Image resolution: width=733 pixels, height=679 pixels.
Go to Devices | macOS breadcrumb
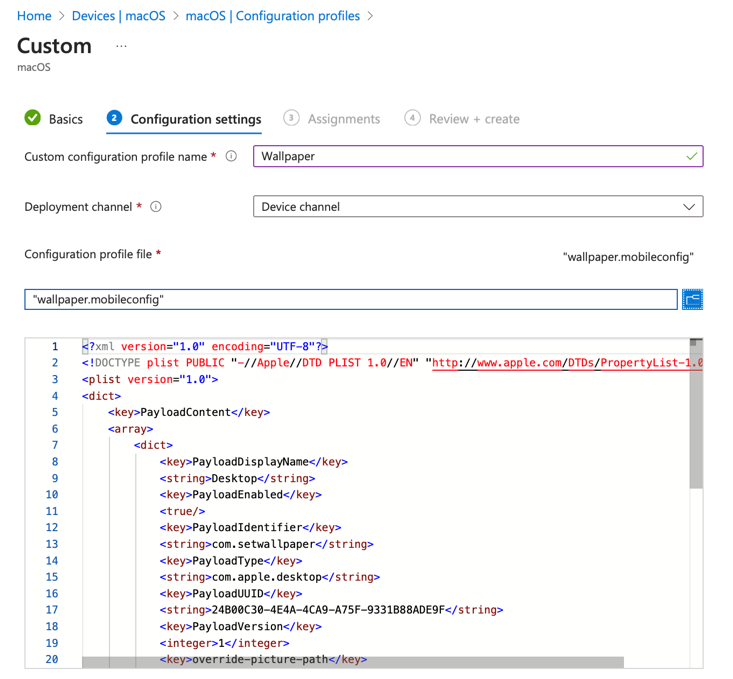coord(118,16)
